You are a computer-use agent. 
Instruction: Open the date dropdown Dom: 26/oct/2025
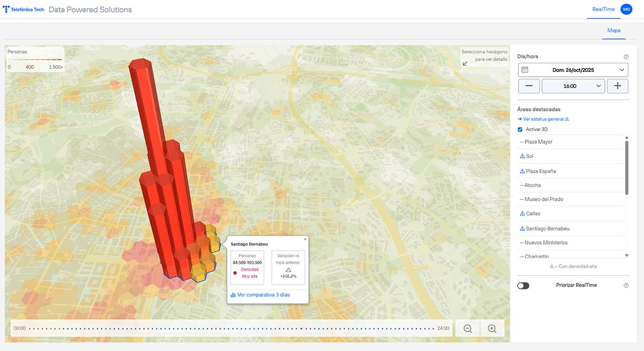tap(573, 70)
